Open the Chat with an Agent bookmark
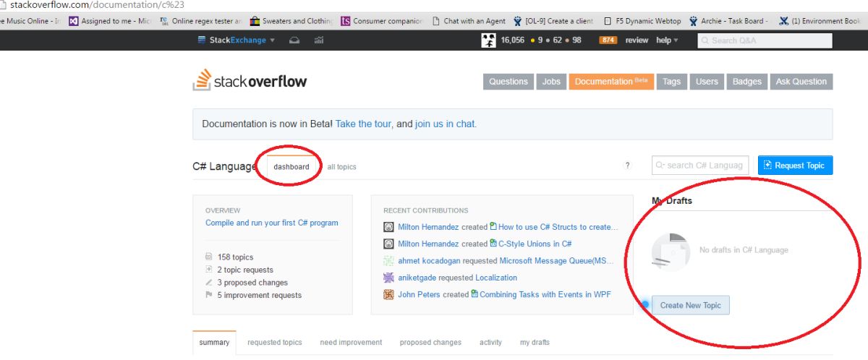Screen dimensions: 868x360 [x=467, y=21]
